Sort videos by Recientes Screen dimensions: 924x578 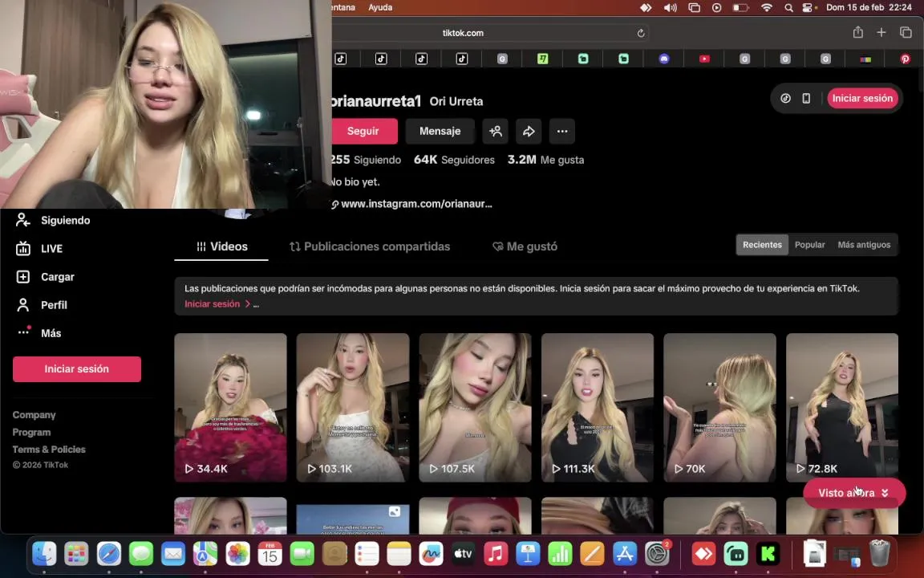[762, 245]
